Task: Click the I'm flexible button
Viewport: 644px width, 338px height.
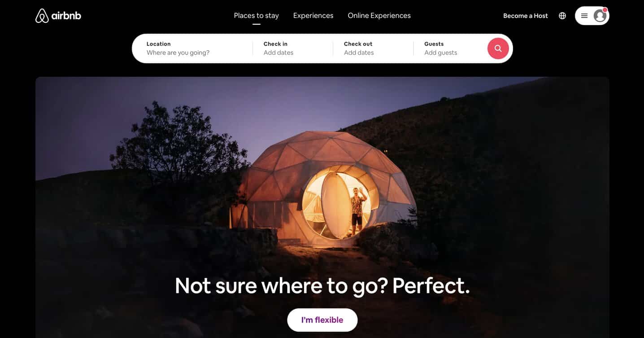Action: 322,320
